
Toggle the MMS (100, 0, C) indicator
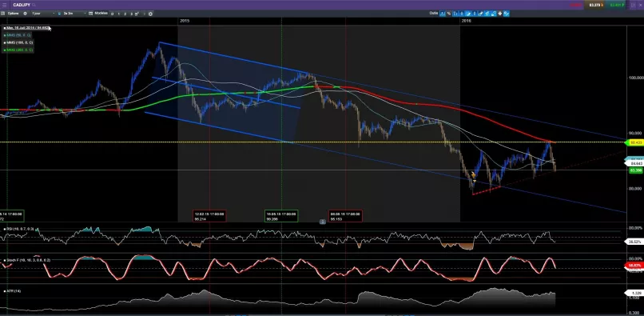(x=18, y=42)
